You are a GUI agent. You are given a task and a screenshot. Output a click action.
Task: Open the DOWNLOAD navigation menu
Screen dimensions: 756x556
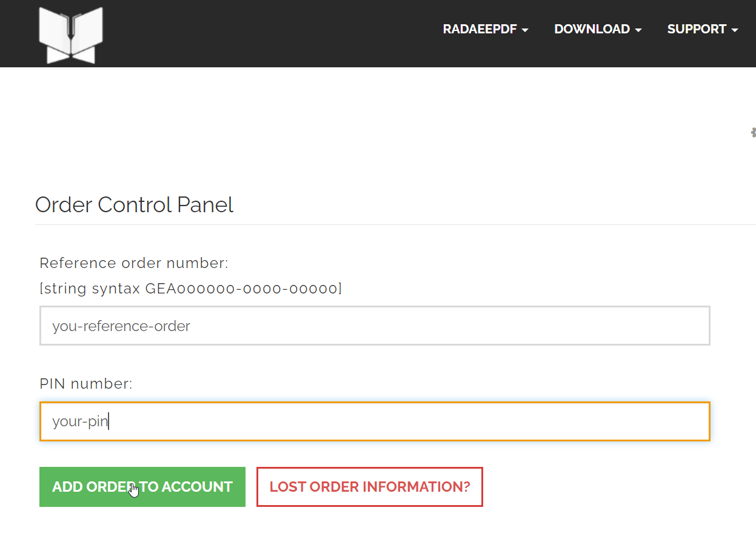pos(592,29)
